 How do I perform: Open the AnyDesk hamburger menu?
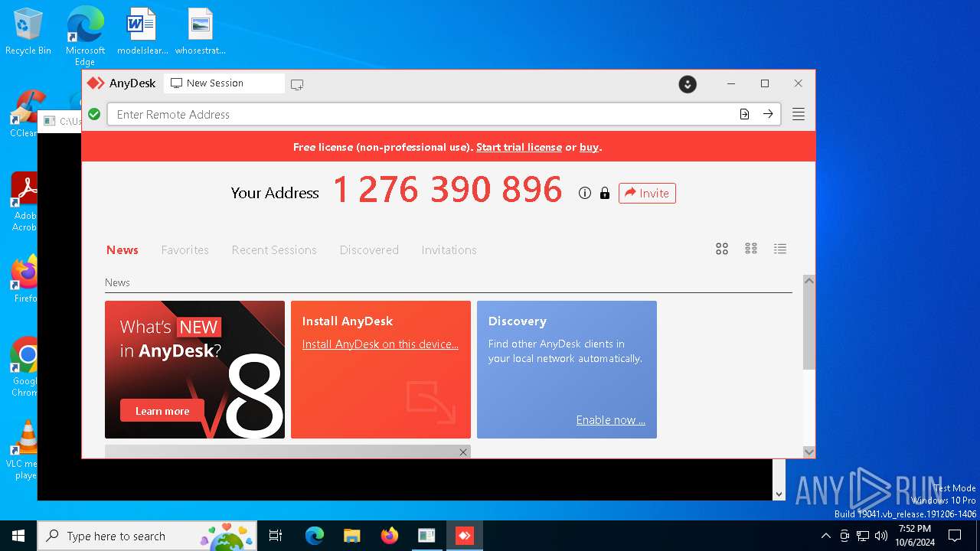pos(798,114)
